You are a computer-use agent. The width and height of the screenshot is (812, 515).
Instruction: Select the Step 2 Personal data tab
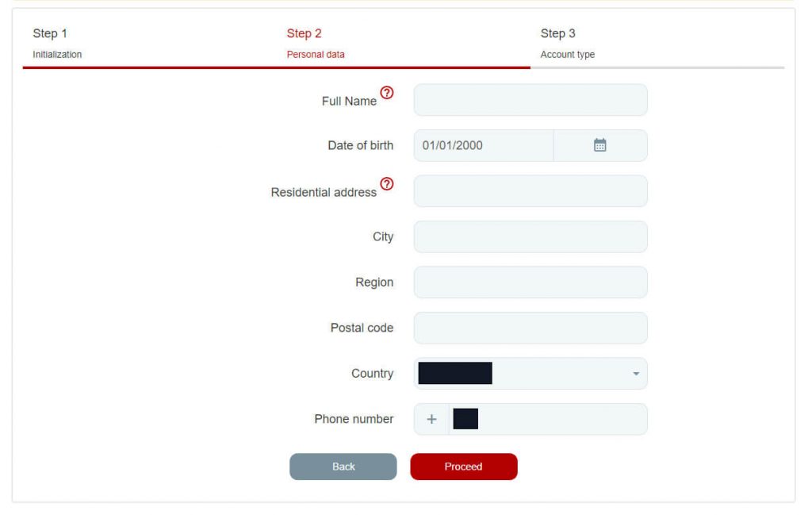316,43
